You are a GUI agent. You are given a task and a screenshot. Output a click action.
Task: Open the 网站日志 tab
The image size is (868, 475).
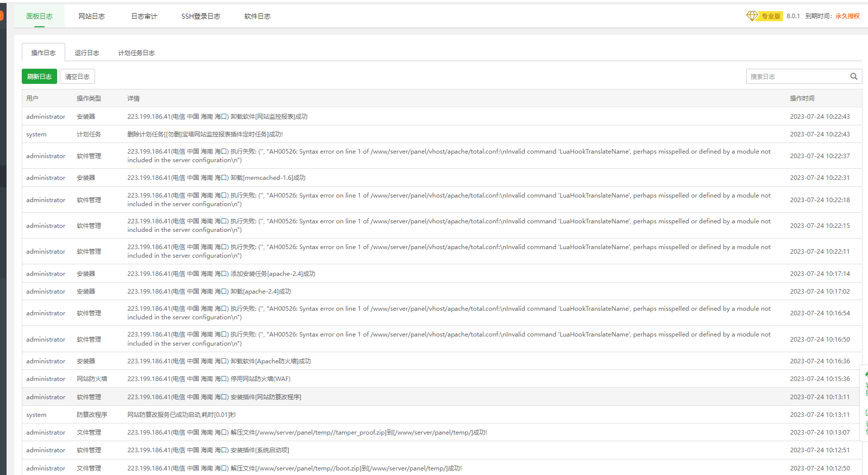[92, 16]
